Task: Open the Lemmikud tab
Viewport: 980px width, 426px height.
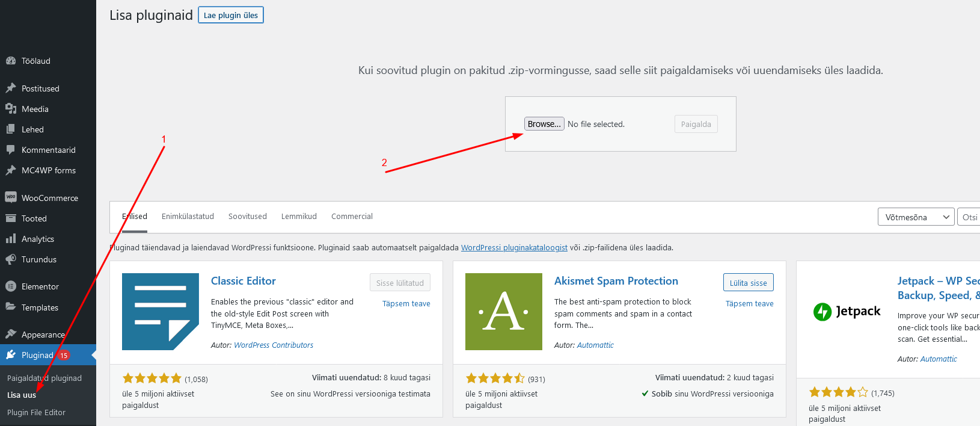Action: pos(299,217)
